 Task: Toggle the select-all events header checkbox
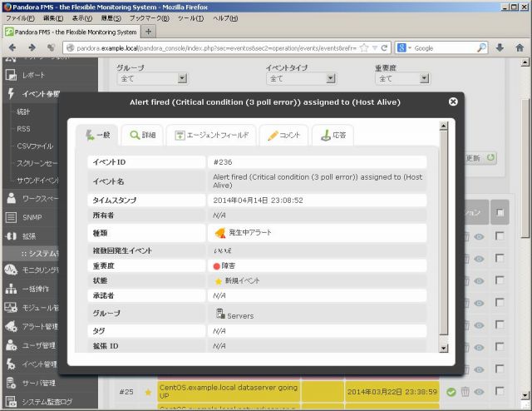(x=500, y=213)
